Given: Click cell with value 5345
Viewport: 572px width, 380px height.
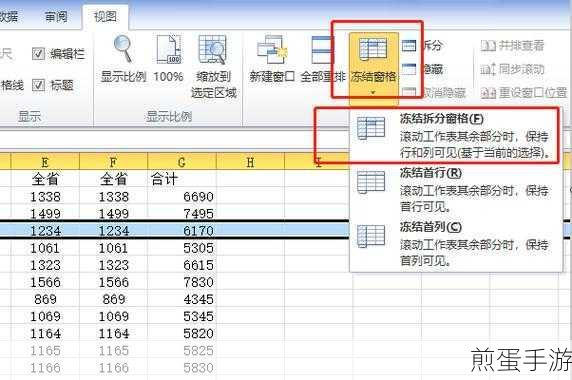Looking at the screenshot, I should coord(182,316).
